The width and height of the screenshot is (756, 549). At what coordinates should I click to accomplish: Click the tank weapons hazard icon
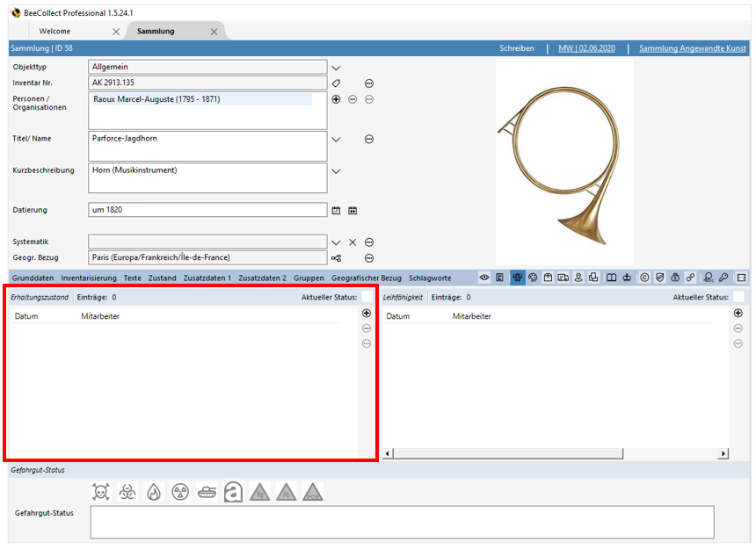(x=207, y=492)
